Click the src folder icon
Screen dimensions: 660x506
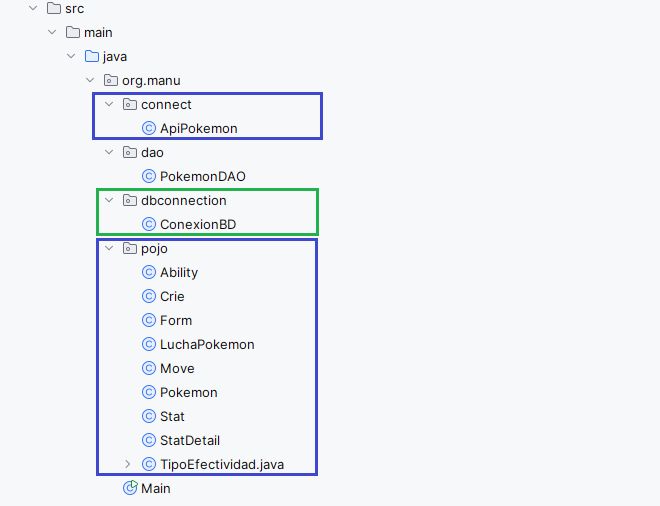click(54, 8)
